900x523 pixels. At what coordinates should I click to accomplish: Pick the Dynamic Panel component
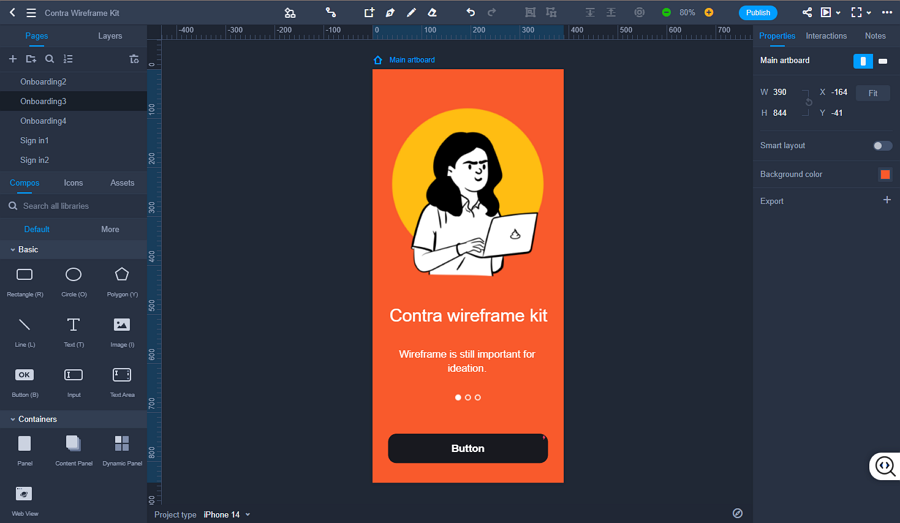(122, 450)
